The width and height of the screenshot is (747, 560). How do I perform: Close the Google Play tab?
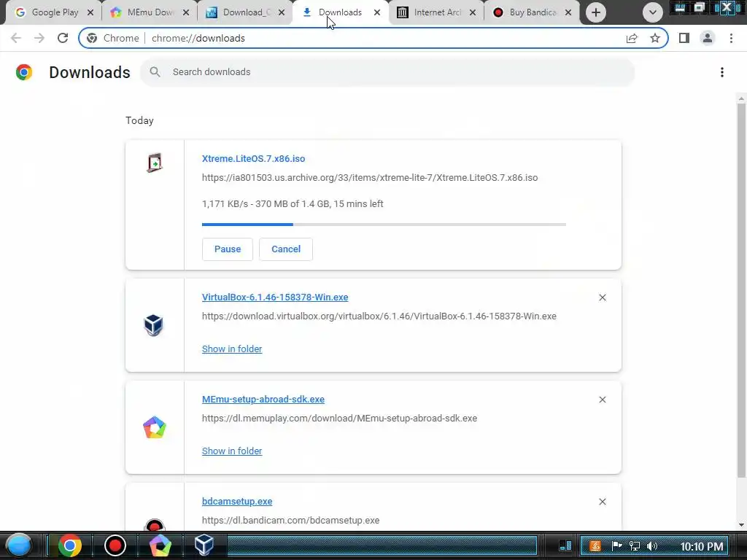90,13
